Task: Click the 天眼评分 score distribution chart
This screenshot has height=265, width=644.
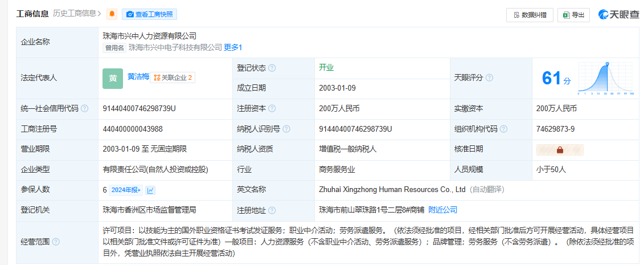Action: pos(606,79)
